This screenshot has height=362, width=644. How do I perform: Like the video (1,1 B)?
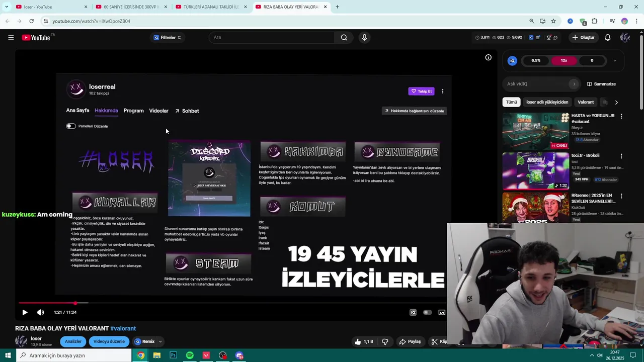364,342
